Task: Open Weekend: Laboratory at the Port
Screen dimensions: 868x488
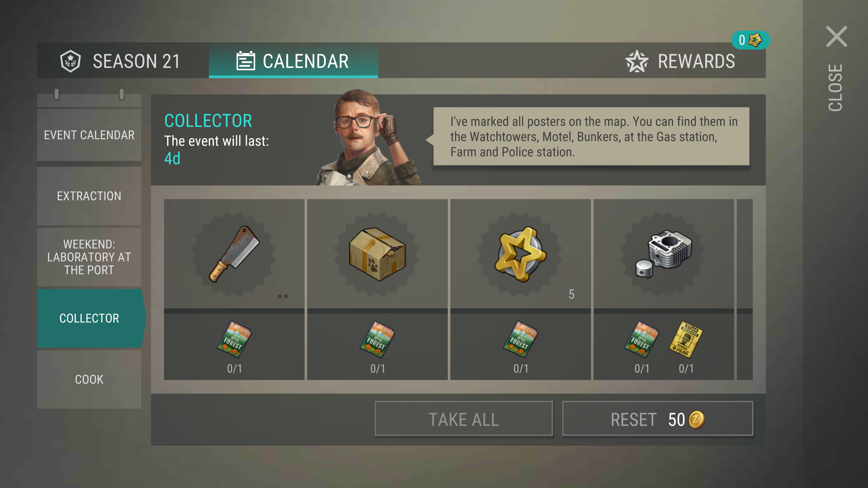Action: pos(89,257)
